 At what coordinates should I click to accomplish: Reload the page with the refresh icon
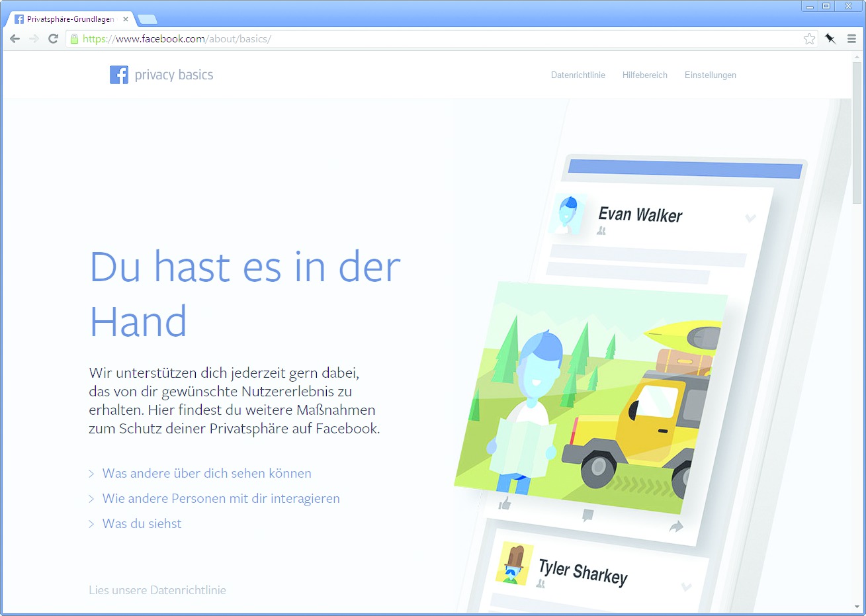coord(54,39)
